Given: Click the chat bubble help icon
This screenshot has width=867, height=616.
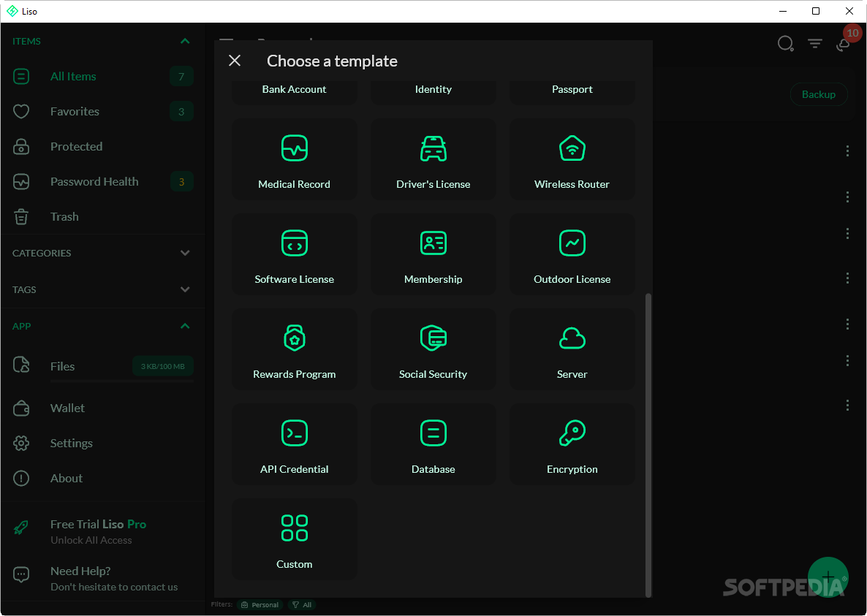Looking at the screenshot, I should [x=21, y=574].
